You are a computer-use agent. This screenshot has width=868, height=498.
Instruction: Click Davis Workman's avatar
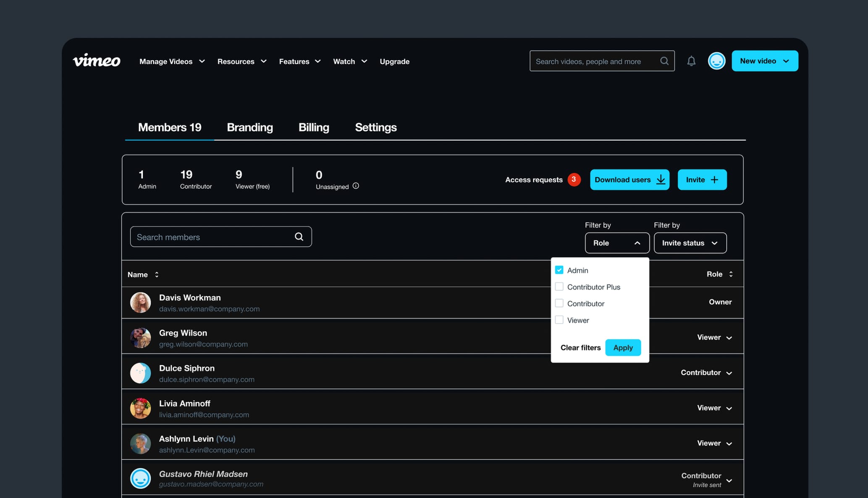click(x=140, y=303)
